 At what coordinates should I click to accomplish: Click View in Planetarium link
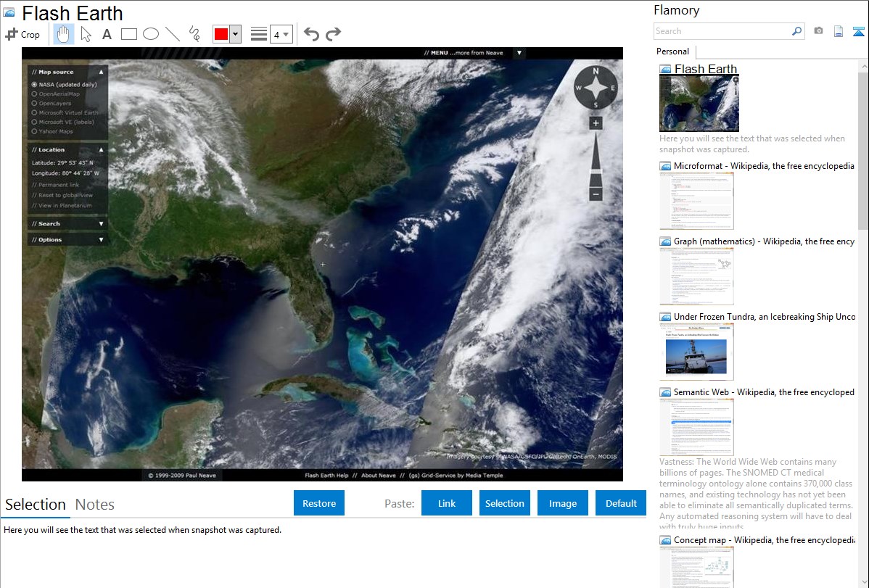coord(62,206)
